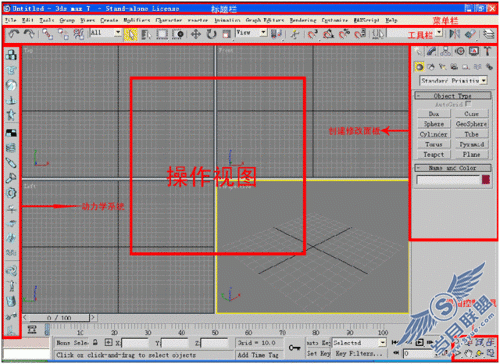Open the File menu
This screenshot has height=364, width=500.
10,20
